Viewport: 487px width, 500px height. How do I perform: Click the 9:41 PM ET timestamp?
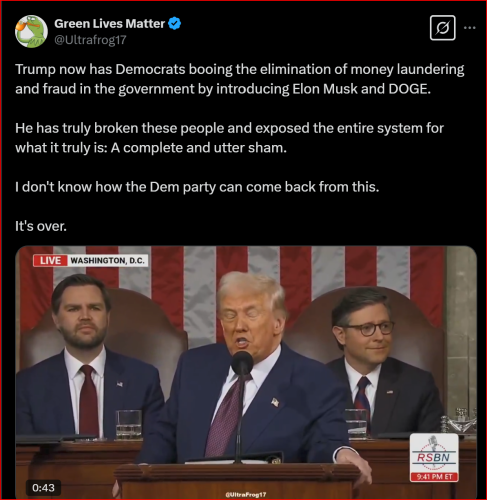[x=434, y=477]
